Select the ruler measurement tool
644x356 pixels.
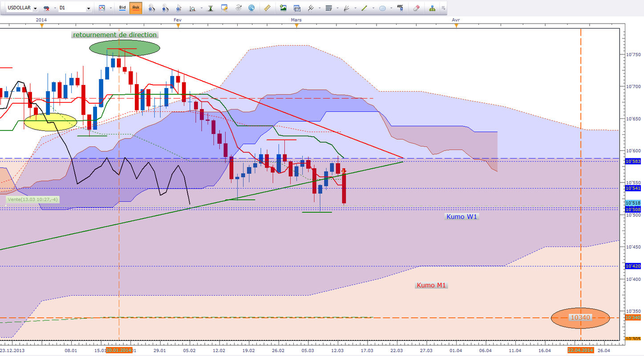point(267,8)
